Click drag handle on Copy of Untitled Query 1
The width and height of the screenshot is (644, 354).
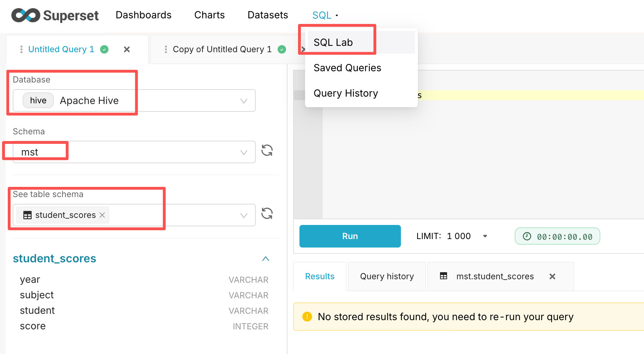click(166, 49)
